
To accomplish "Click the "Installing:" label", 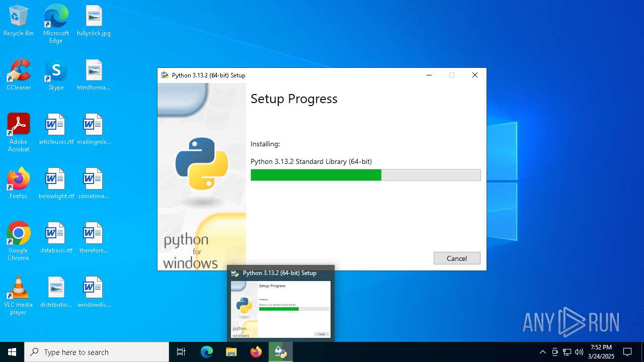I will pyautogui.click(x=265, y=144).
